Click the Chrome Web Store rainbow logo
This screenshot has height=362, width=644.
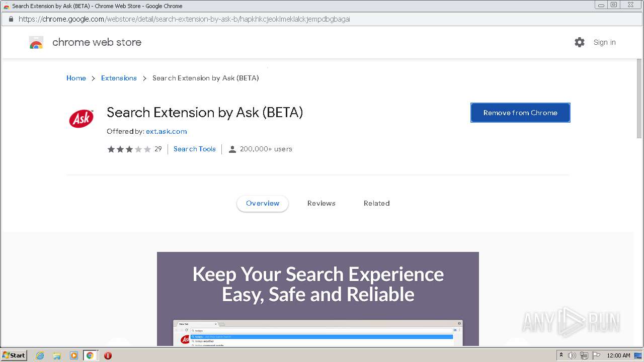36,42
